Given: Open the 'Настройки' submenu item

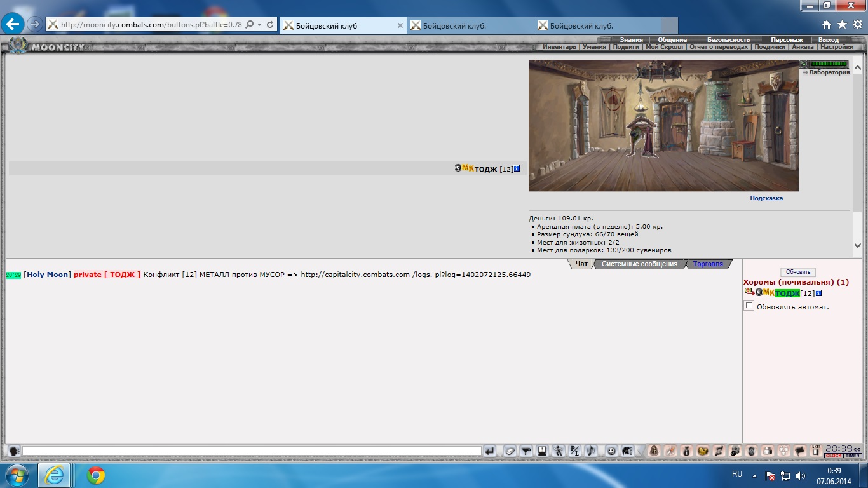Looking at the screenshot, I should tap(836, 47).
